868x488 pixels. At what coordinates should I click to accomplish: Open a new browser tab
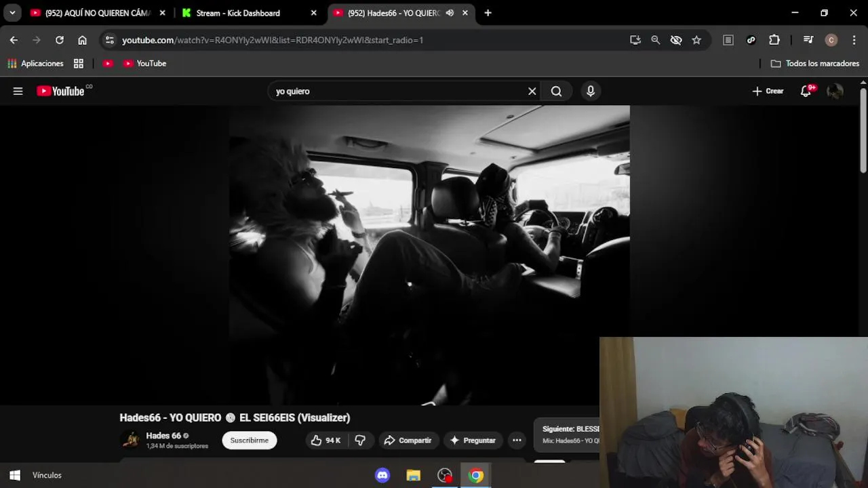tap(488, 13)
